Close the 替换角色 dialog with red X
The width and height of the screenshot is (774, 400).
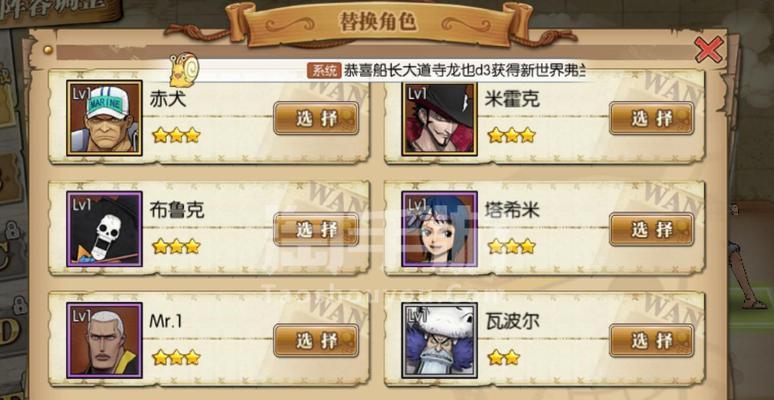709,50
